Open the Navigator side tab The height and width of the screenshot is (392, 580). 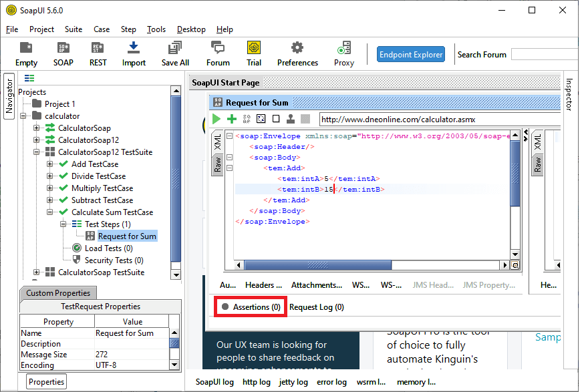(9, 96)
